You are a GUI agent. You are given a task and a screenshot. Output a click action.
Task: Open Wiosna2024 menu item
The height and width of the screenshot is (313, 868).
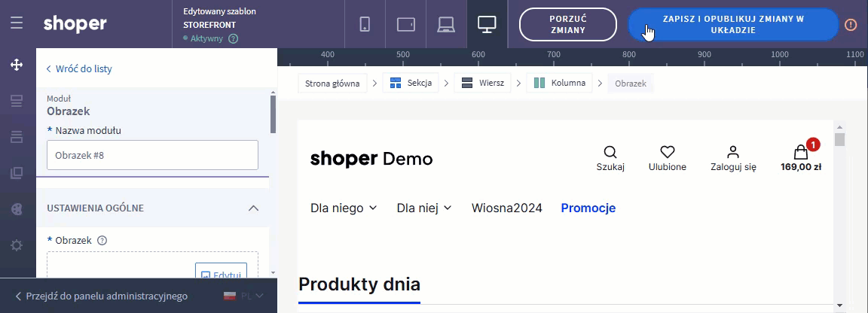[x=507, y=208]
